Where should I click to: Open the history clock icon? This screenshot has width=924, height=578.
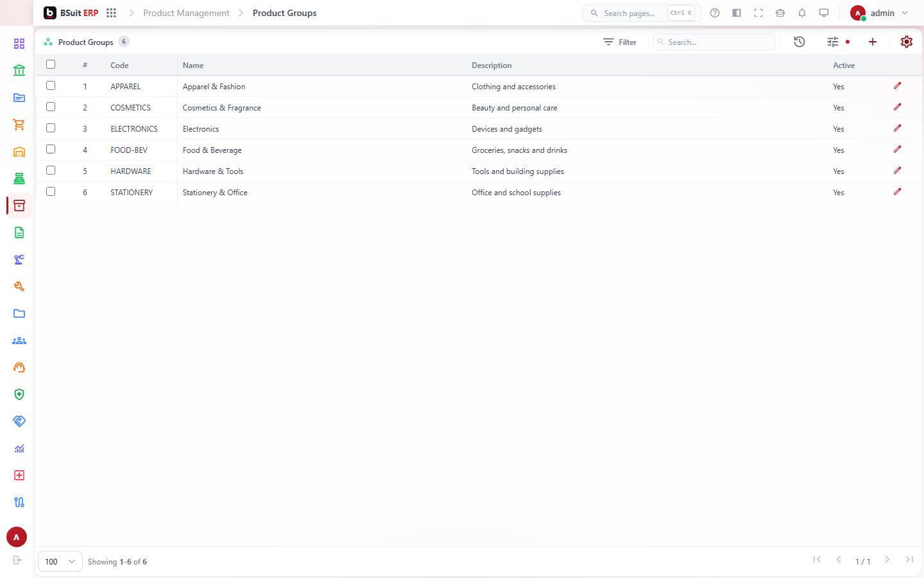[800, 42]
